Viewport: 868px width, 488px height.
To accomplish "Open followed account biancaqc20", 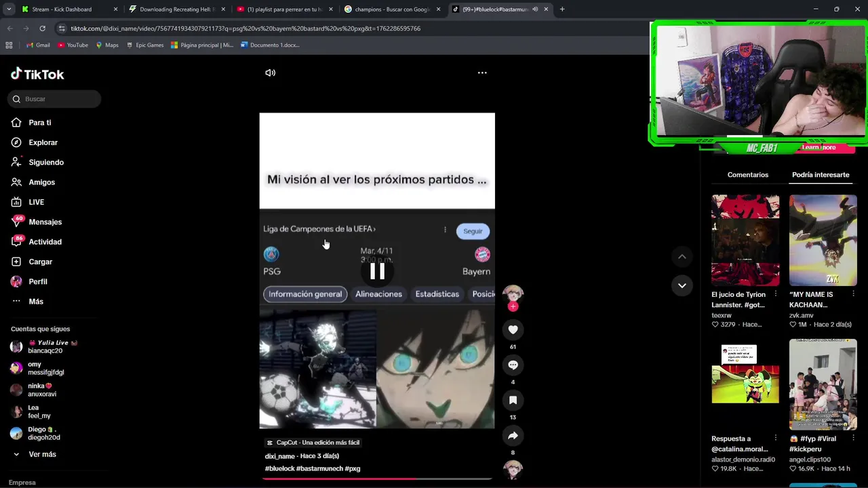I will [x=45, y=346].
